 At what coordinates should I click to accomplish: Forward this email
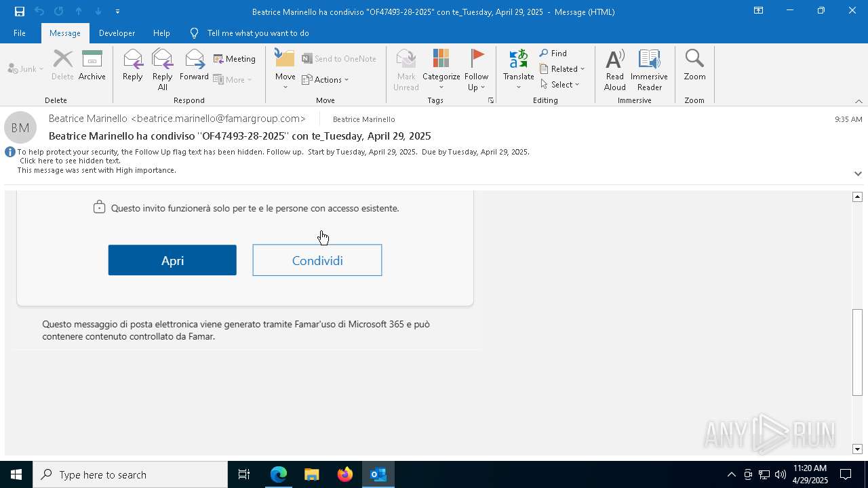pyautogui.click(x=194, y=65)
